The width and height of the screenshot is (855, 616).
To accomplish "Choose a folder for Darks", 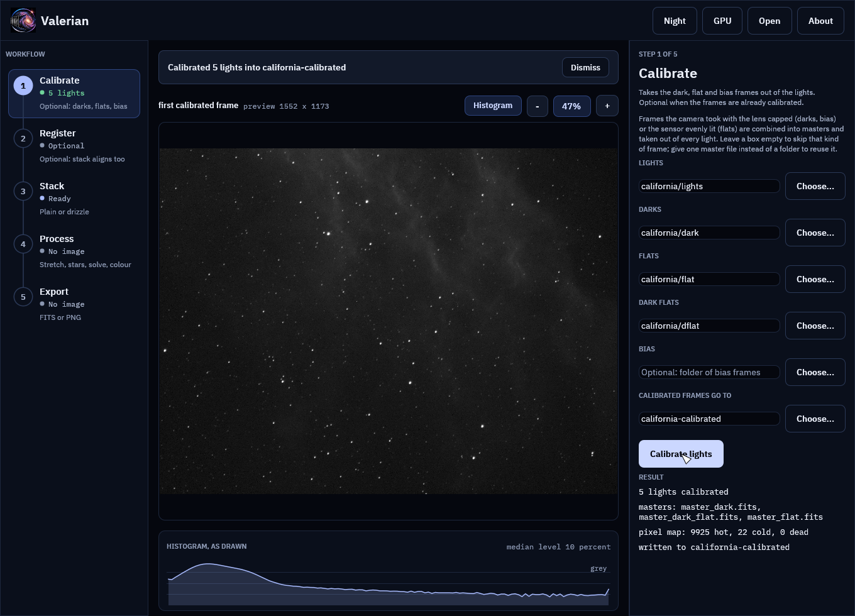I will [x=815, y=233].
